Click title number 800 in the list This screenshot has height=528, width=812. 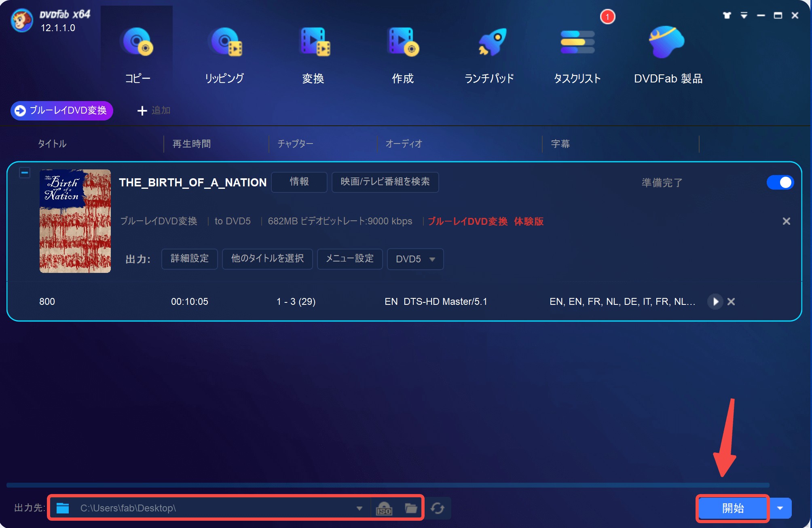[x=47, y=302]
